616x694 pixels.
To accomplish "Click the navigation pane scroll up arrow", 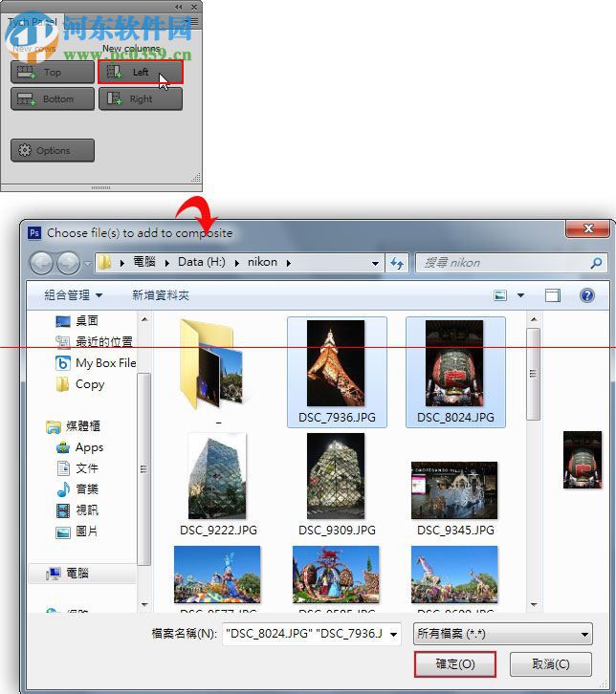I will 144,319.
